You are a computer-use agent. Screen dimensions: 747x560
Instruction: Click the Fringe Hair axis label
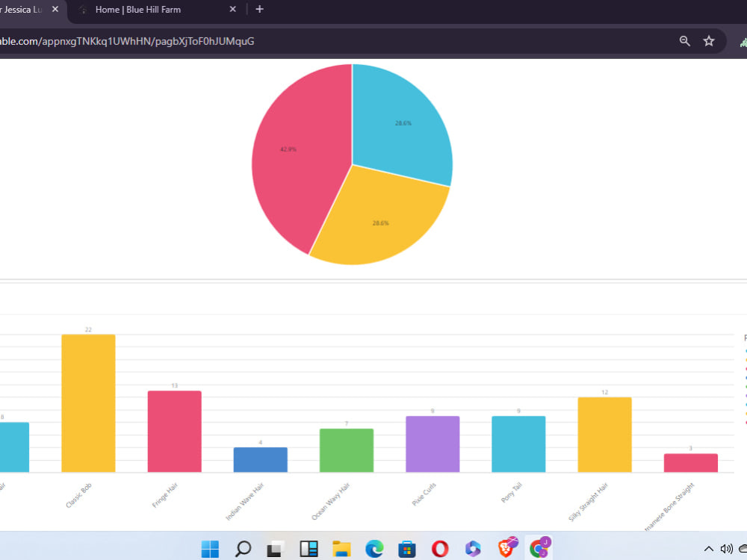coord(165,495)
